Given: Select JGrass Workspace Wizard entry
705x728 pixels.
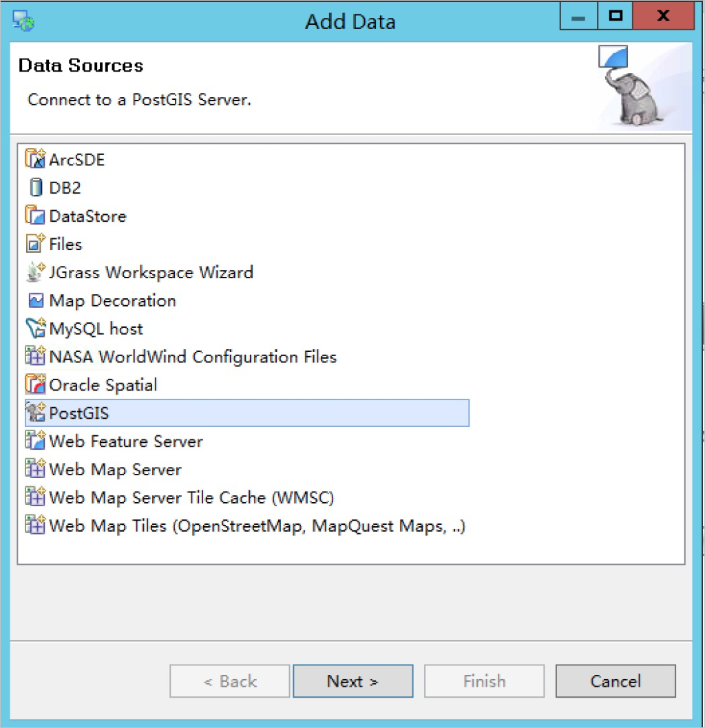Looking at the screenshot, I should [x=151, y=273].
